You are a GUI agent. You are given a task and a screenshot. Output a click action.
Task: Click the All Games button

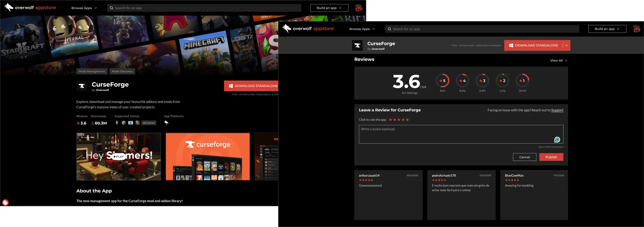point(149,123)
